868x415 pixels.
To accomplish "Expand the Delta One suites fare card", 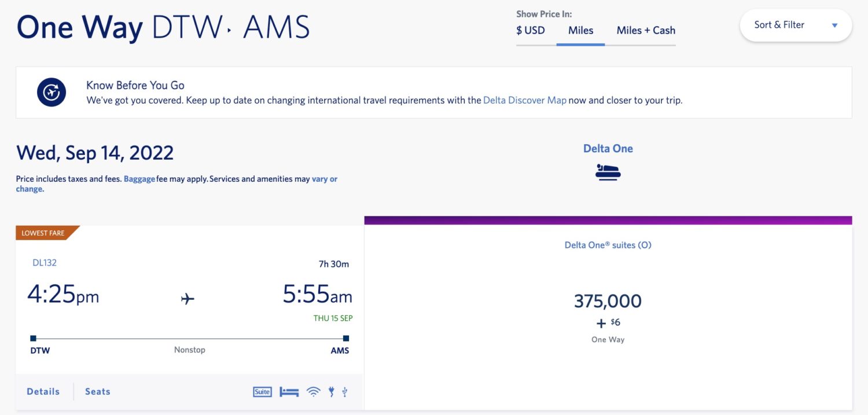I will (608, 301).
